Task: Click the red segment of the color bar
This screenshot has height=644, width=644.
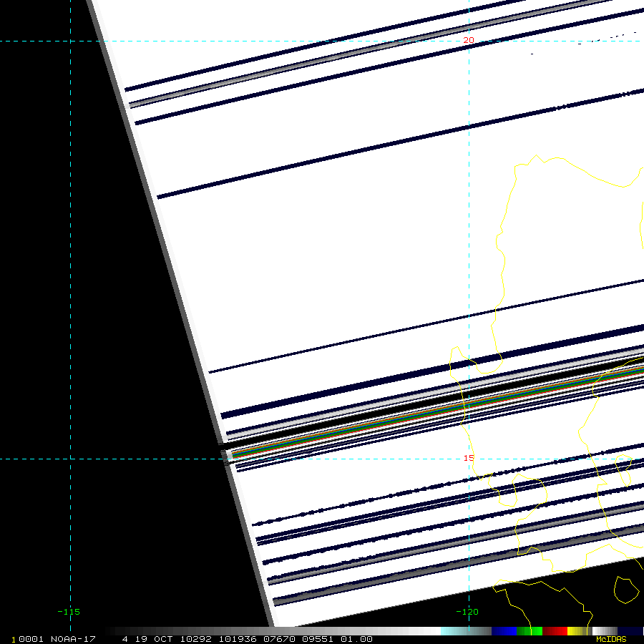Action: pyautogui.click(x=555, y=631)
